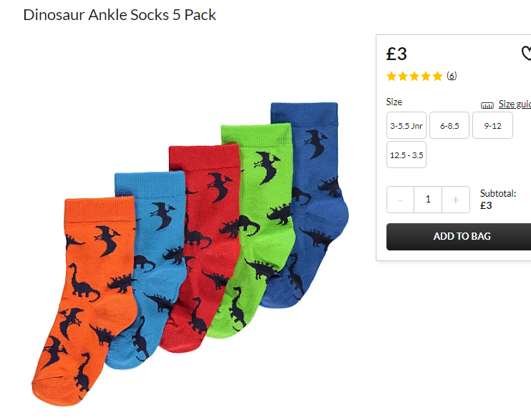The height and width of the screenshot is (420, 531).
Task: Add socks to bag
Action: click(x=459, y=236)
